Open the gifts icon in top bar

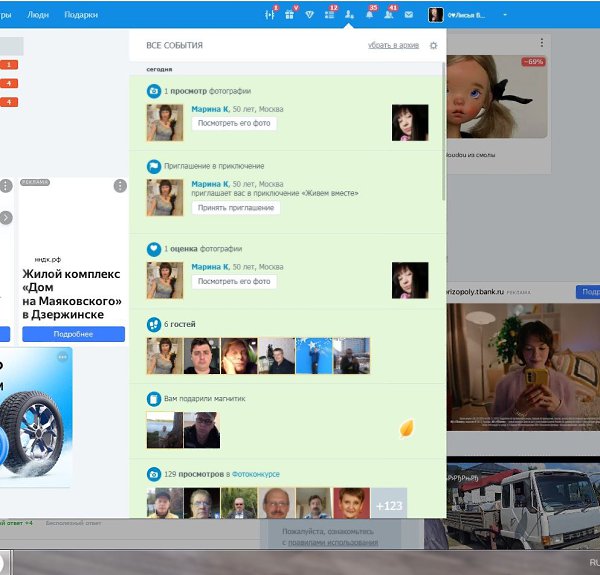(290, 15)
